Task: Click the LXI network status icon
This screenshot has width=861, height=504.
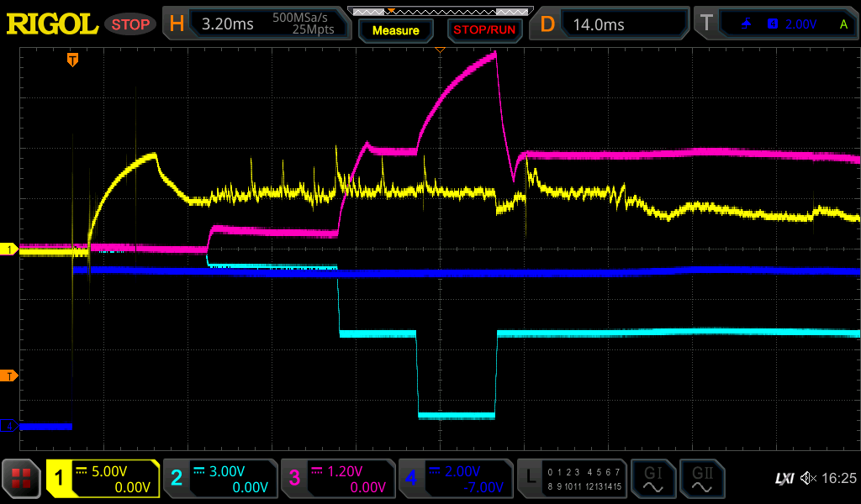Action: click(x=784, y=479)
